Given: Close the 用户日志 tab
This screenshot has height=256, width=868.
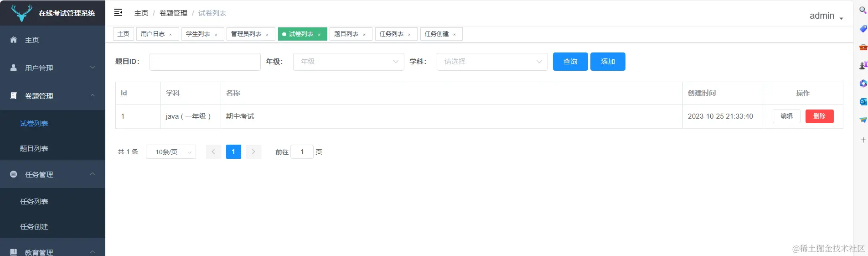Looking at the screenshot, I should [170, 35].
